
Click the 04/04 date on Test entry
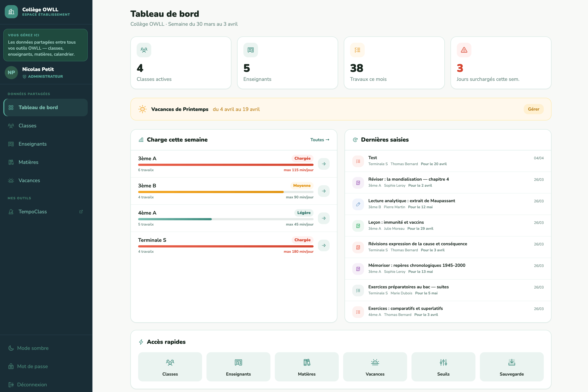coord(539,158)
